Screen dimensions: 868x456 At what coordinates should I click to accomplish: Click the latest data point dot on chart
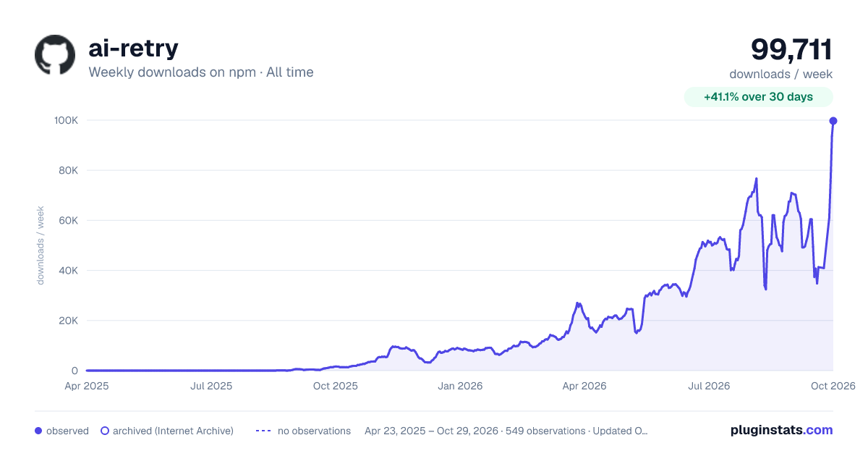833,121
